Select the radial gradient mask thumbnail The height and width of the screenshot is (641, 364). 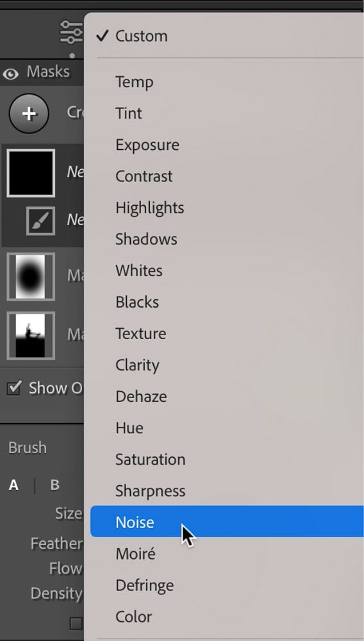[x=31, y=277]
